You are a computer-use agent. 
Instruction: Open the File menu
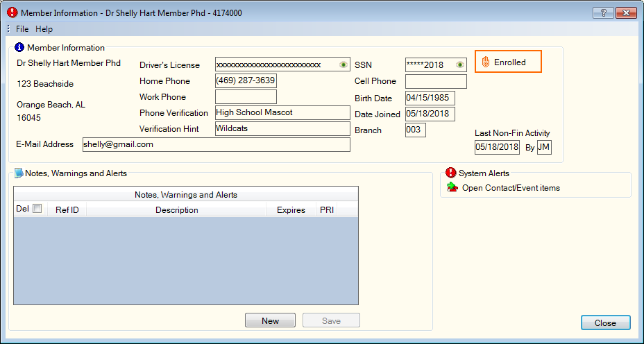(x=22, y=29)
